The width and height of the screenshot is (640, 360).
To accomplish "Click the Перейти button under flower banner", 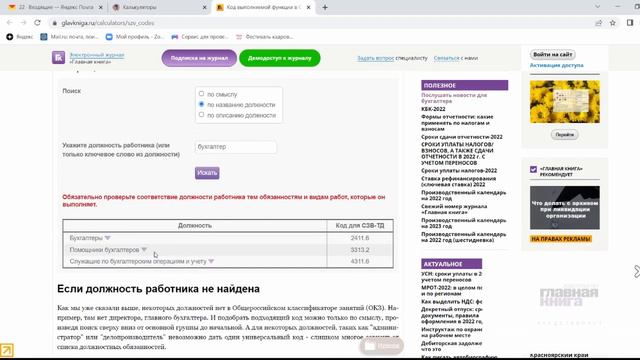I will click(x=564, y=135).
